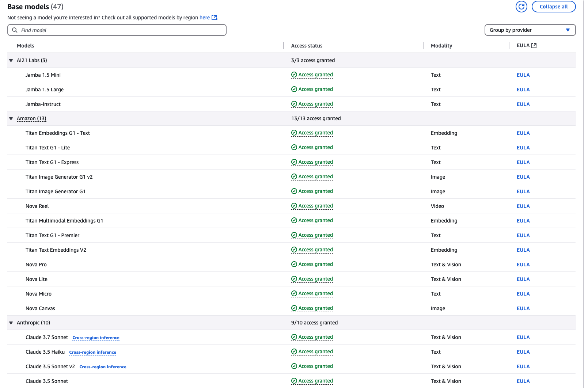Screen dimensions: 588x388
Task: Click Access granted status for Titan Text Embeddings V2
Action: click(312, 250)
